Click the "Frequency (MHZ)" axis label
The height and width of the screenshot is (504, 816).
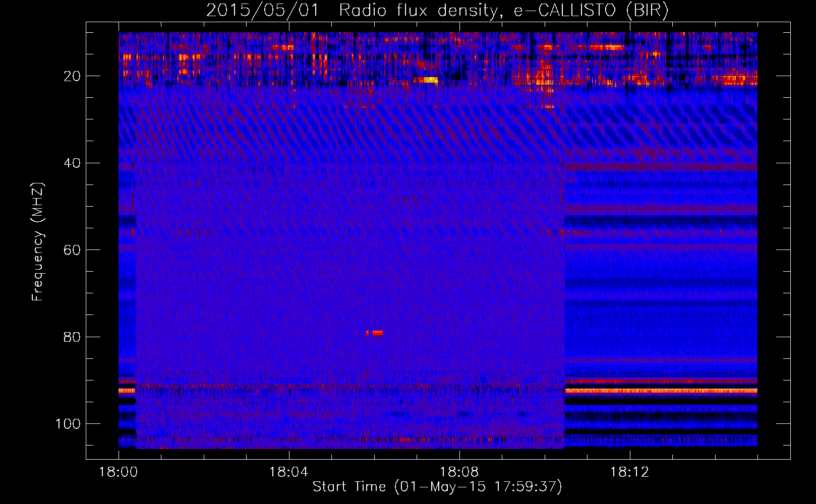(x=38, y=242)
